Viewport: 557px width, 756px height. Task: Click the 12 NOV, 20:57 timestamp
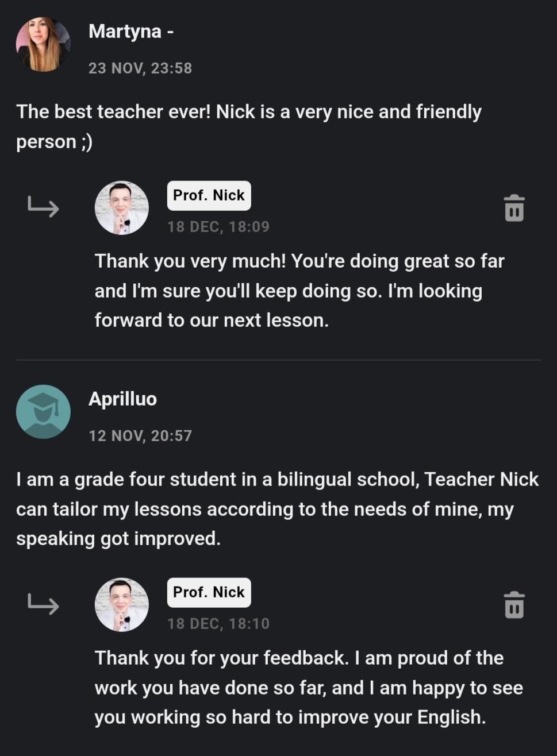140,435
